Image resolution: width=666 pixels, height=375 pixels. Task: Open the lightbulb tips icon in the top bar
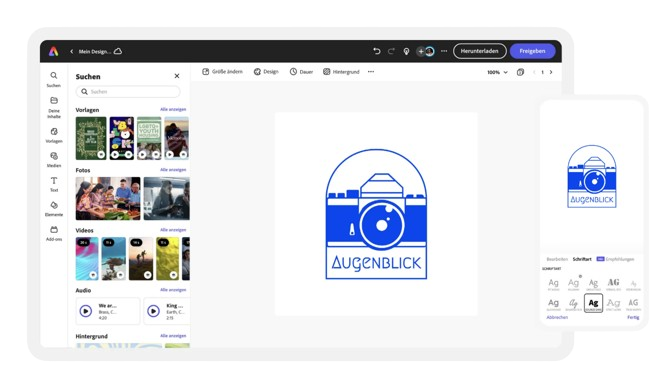tap(406, 51)
